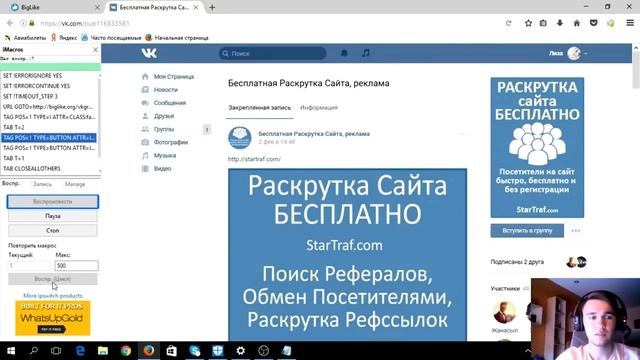
Task: Open iMacros Воспр. tab
Action: 11,184
